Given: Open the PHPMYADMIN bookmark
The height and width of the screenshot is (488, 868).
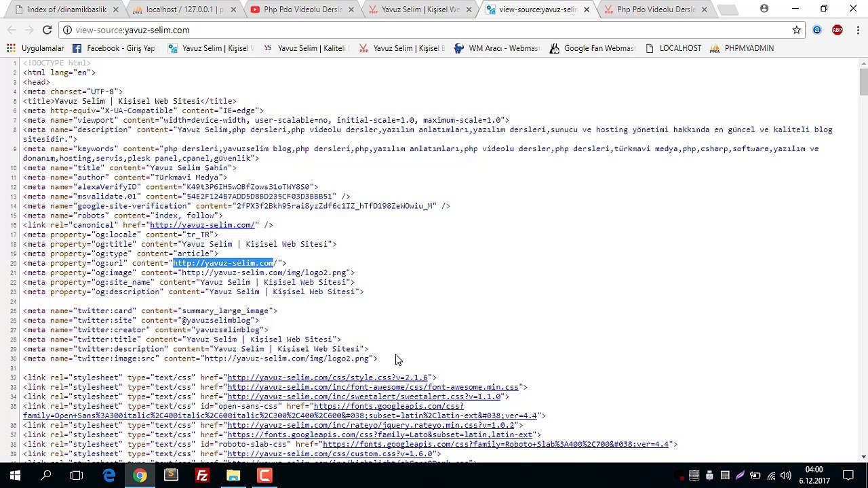Looking at the screenshot, I should click(741, 48).
